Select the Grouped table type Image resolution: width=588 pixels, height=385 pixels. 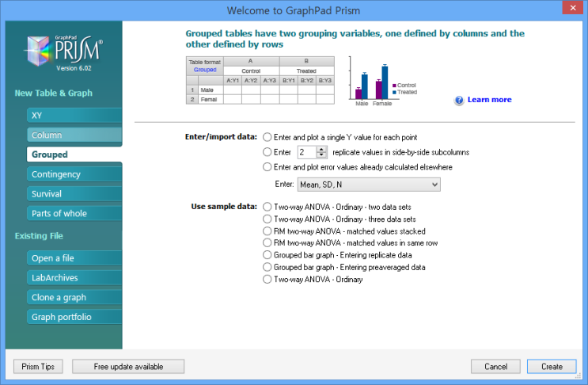pyautogui.click(x=74, y=154)
